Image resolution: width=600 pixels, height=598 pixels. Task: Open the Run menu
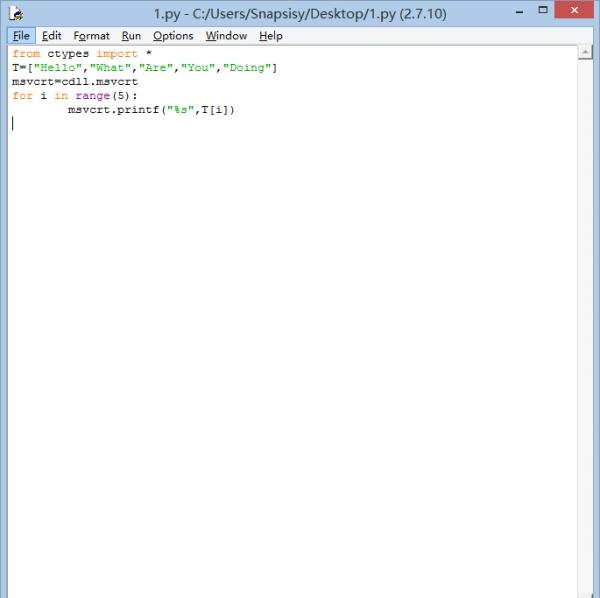tap(131, 36)
